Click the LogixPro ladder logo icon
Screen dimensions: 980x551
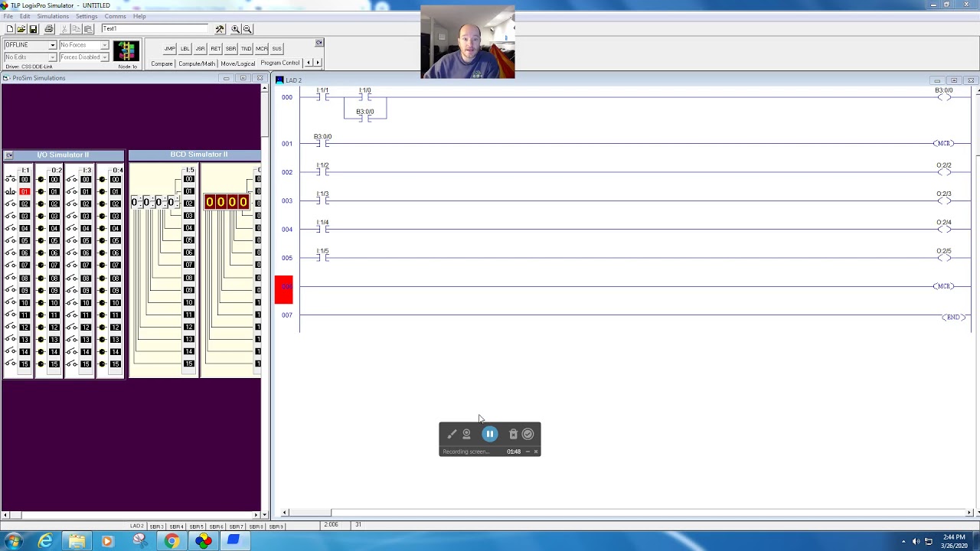pyautogui.click(x=126, y=51)
